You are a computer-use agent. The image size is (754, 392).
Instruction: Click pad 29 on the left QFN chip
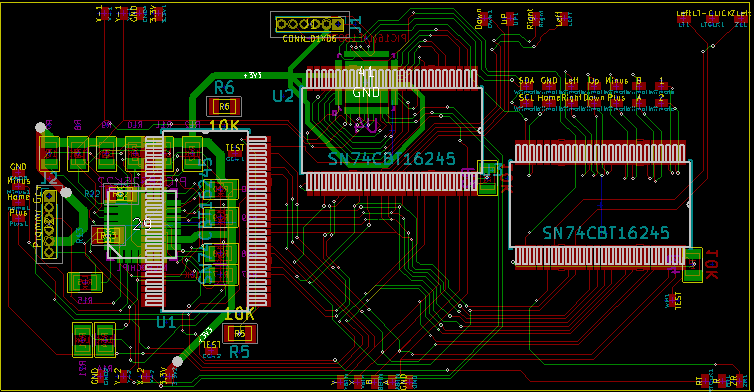(x=142, y=224)
